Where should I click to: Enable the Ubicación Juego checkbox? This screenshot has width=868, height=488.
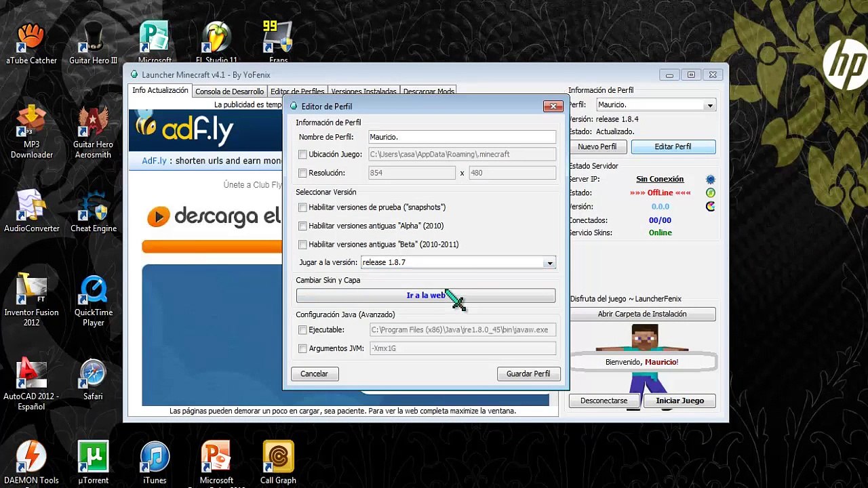coord(302,155)
